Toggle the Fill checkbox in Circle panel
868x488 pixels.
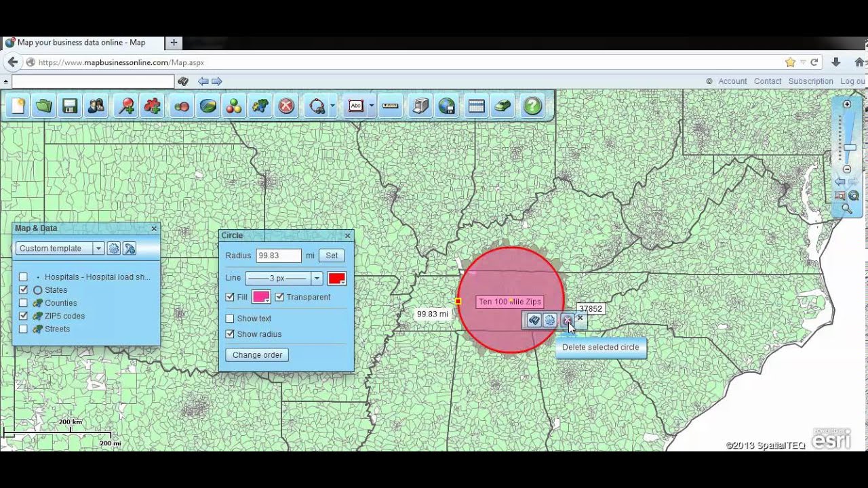point(230,297)
